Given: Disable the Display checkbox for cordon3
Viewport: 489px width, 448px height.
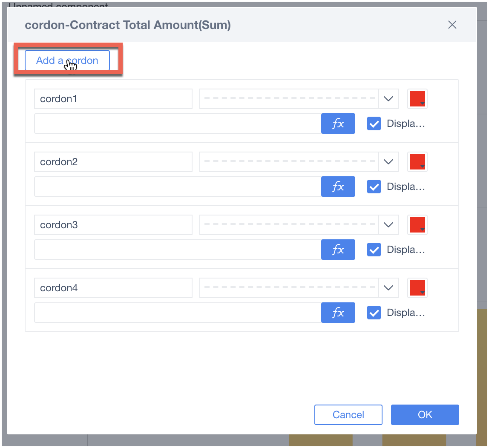Looking at the screenshot, I should pyautogui.click(x=374, y=250).
